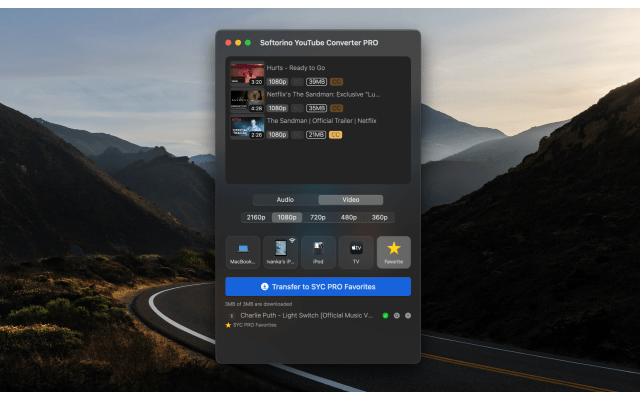Select 1080p resolution in the quality bar
Viewport: 640px width, 400px height.
[x=287, y=218]
